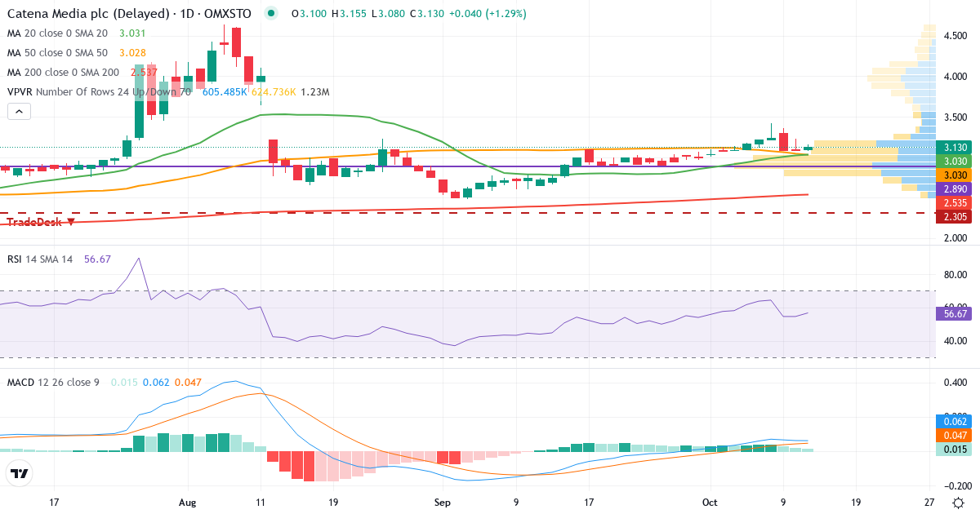Collapse the indicator legend chevron
Viewport: 980px width, 514px height.
(x=20, y=112)
